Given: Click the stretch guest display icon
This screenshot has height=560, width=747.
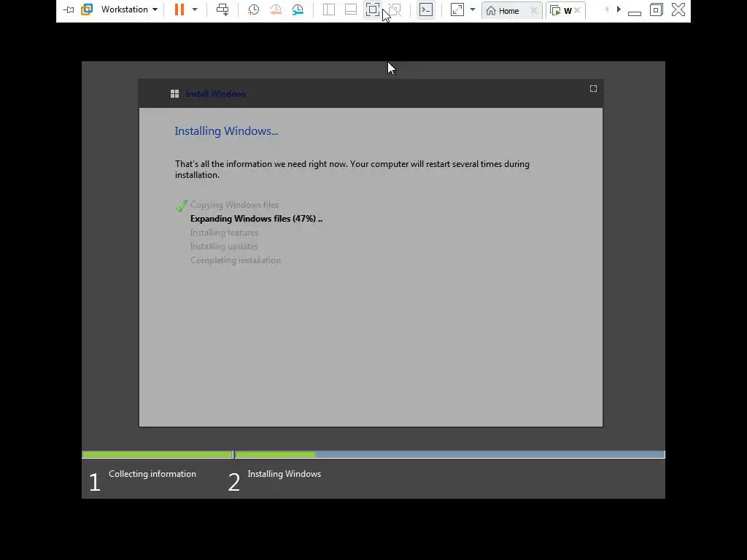Looking at the screenshot, I should [457, 9].
